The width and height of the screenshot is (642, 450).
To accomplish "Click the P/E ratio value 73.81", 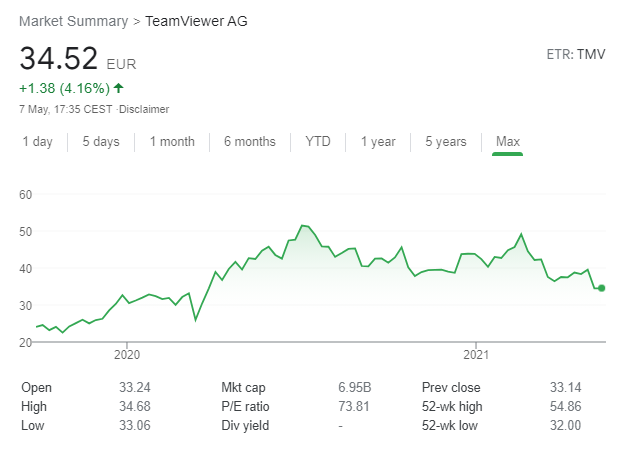I will [354, 407].
